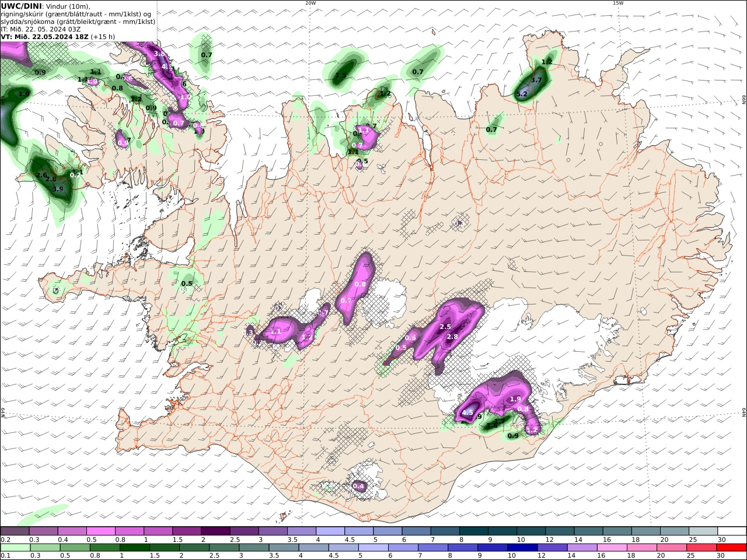
Task: Click the 2.6 precipitation value on the map
Action: (41, 176)
